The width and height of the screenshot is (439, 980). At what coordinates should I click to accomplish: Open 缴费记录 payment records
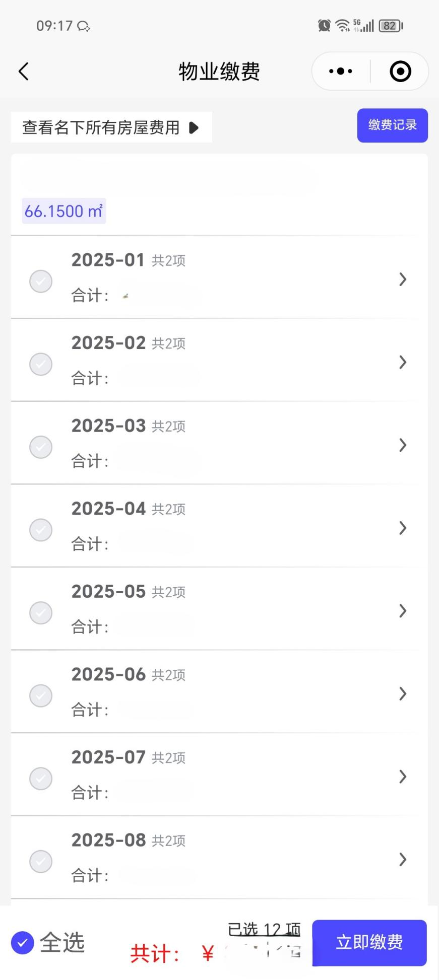392,125
